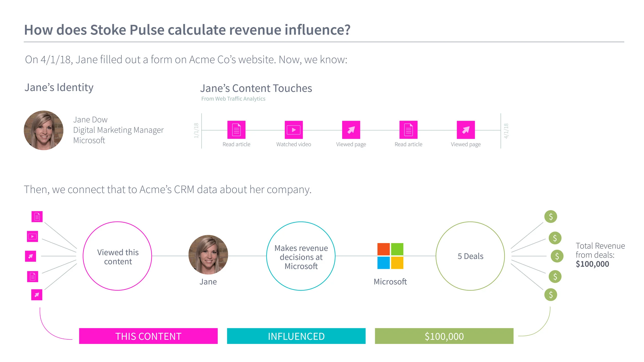644x362 pixels.
Task: Click the From Web Traffic Analytics text
Action: point(233,99)
